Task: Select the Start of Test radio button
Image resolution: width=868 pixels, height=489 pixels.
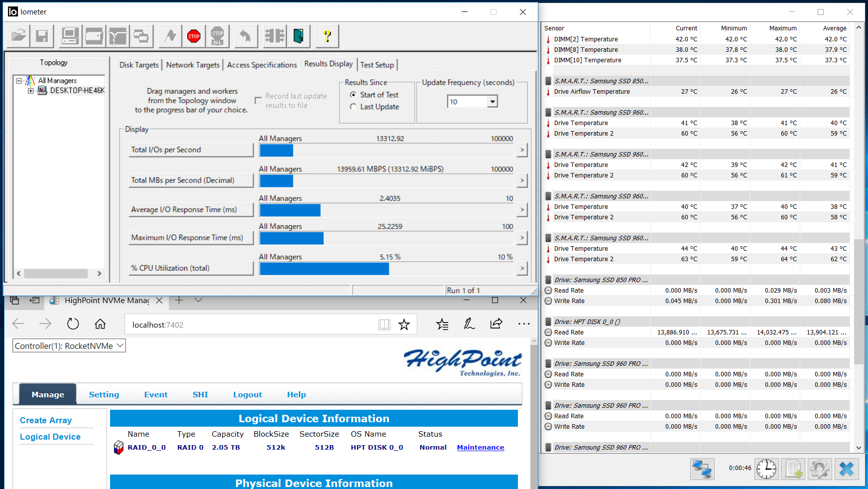Action: click(353, 95)
